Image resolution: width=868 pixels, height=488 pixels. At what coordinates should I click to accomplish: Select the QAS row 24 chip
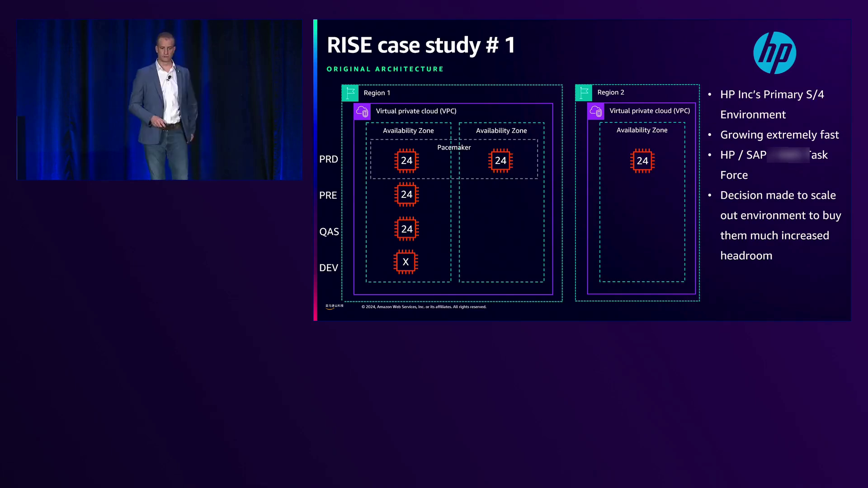click(406, 229)
